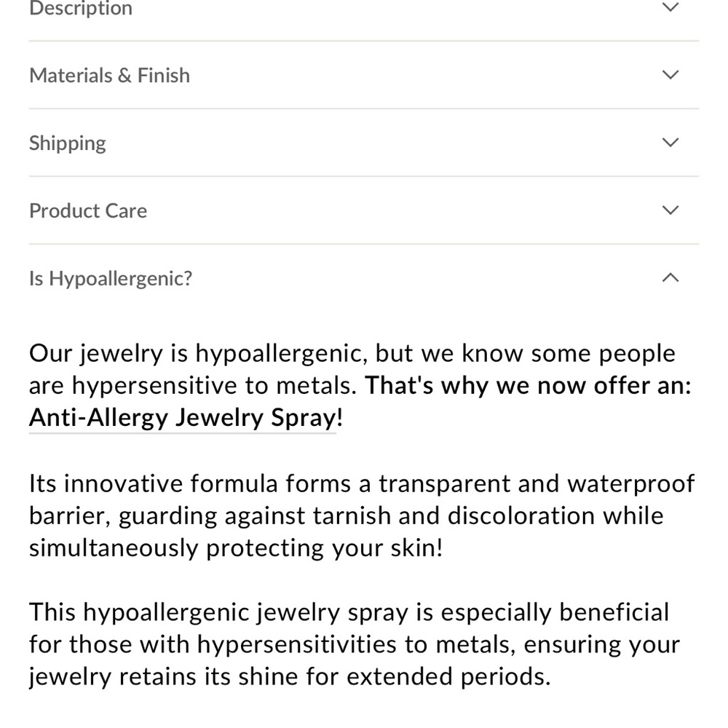Screen dimensions: 728x728
Task: Expand the Shipping accordion row
Action: (x=363, y=143)
